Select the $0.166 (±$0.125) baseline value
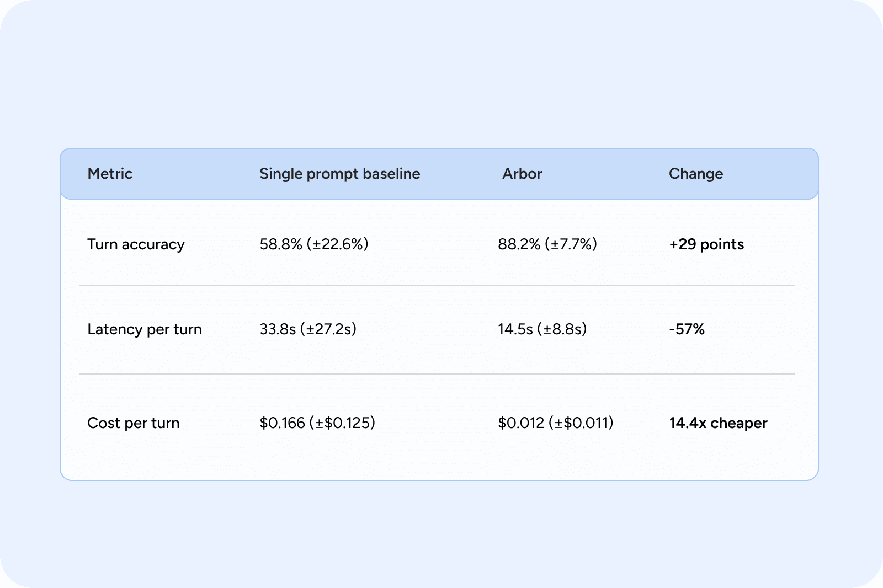Viewport: 883px width, 588px height. (317, 423)
